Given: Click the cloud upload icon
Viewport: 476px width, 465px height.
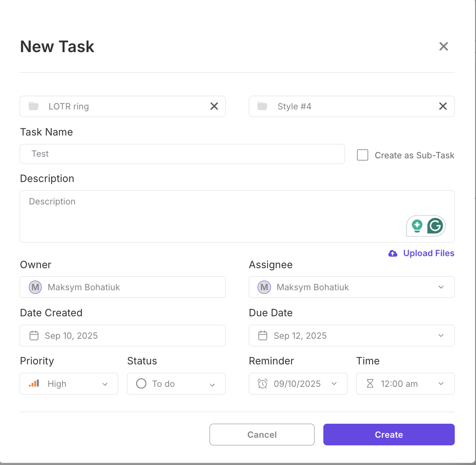Looking at the screenshot, I should tap(393, 253).
